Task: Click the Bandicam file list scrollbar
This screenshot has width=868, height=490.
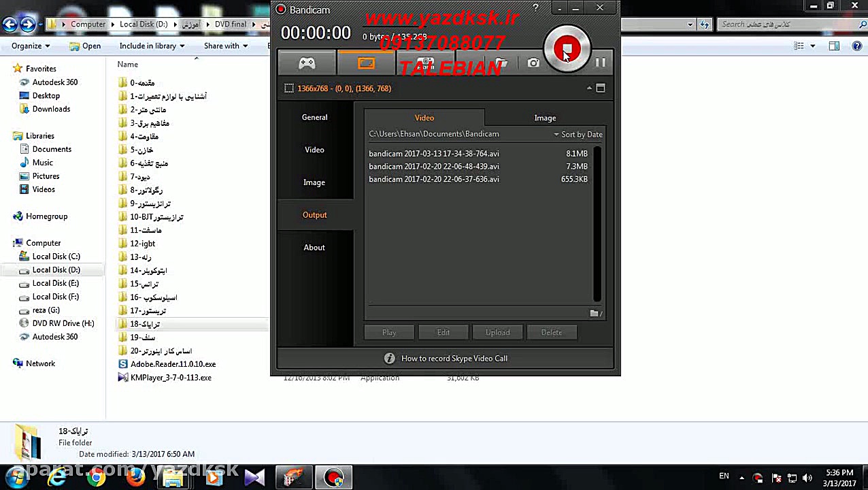Action: [597, 224]
